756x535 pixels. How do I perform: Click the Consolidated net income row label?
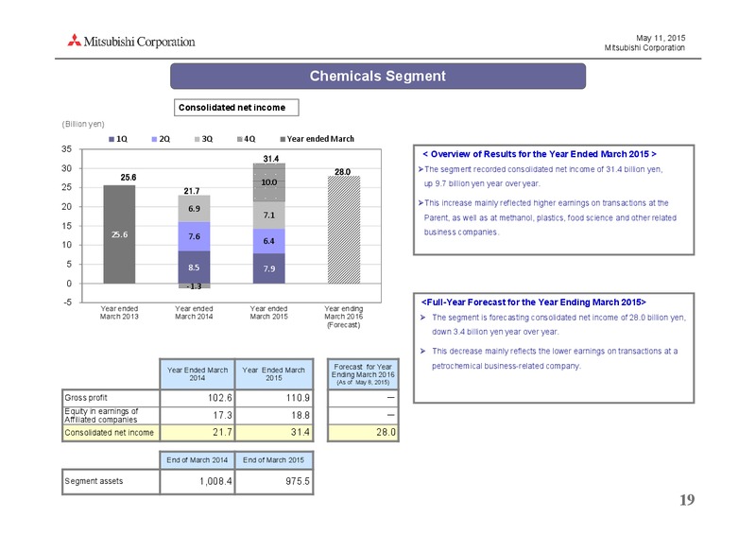(109, 433)
